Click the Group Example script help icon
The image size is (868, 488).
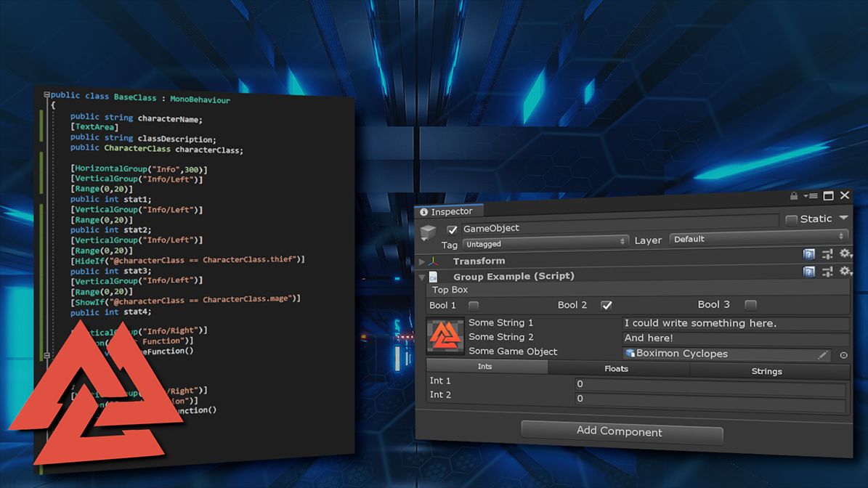tap(808, 272)
